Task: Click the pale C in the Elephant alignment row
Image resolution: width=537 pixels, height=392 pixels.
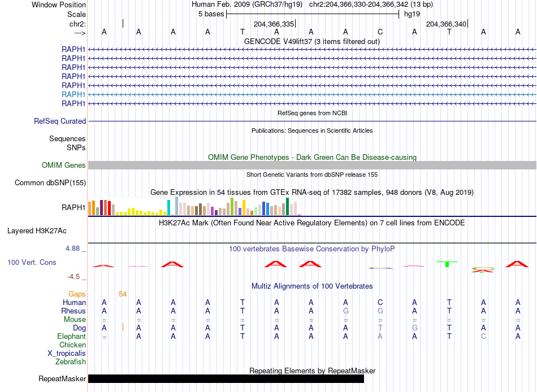Action: pyautogui.click(x=483, y=337)
